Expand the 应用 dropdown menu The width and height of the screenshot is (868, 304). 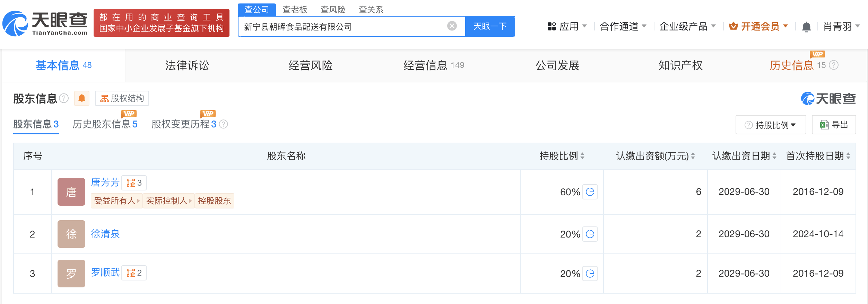tap(567, 26)
